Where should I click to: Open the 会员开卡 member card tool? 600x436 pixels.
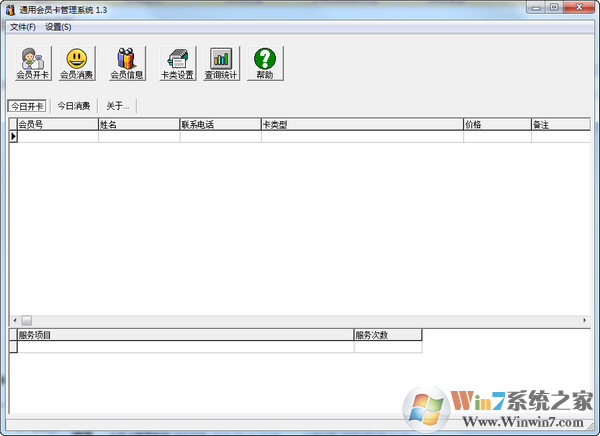point(33,63)
